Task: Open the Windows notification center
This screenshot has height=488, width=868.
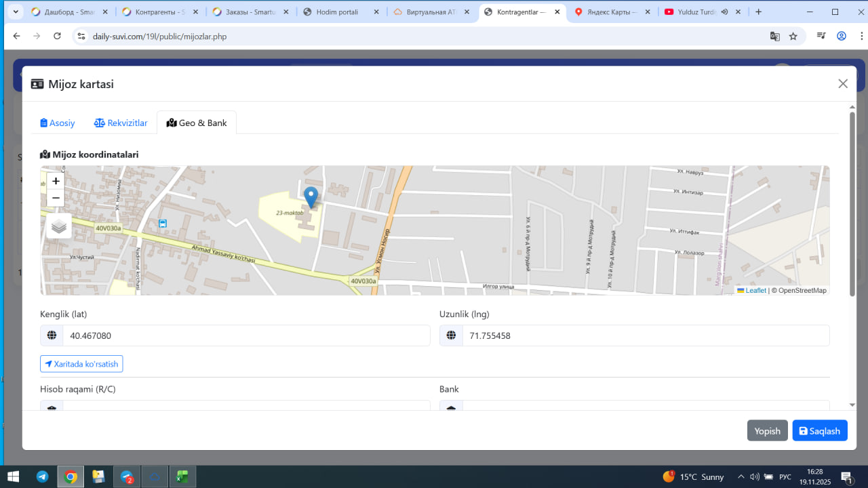Action: tap(846, 477)
